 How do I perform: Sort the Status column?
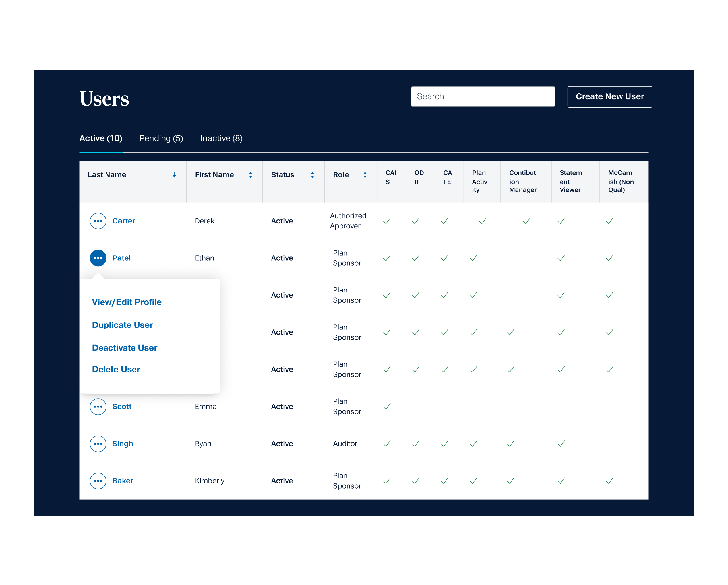point(312,175)
